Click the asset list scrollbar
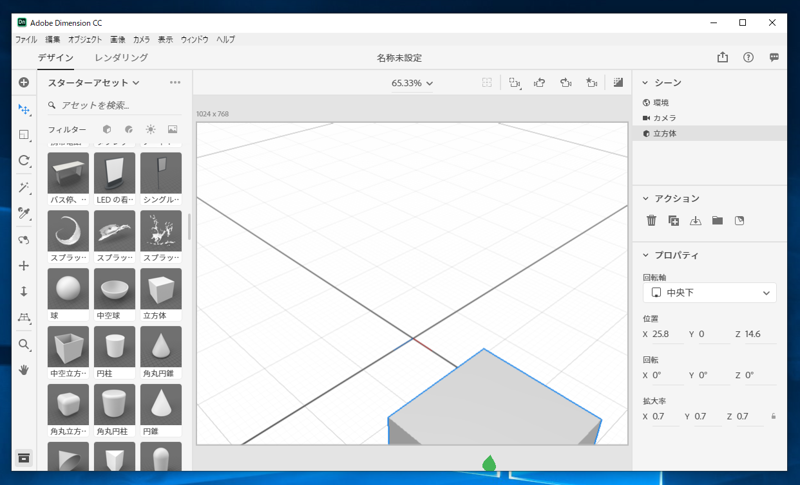Viewport: 800px width, 485px height. [189, 226]
